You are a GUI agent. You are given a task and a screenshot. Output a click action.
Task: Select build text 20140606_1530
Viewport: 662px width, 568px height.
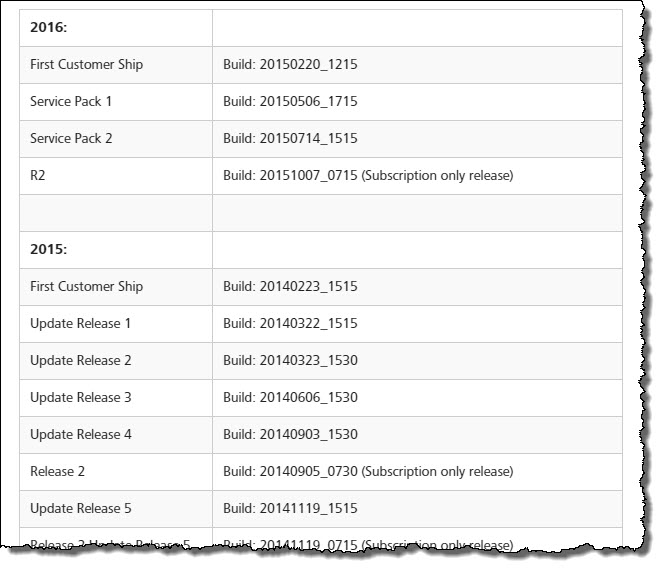(290, 397)
